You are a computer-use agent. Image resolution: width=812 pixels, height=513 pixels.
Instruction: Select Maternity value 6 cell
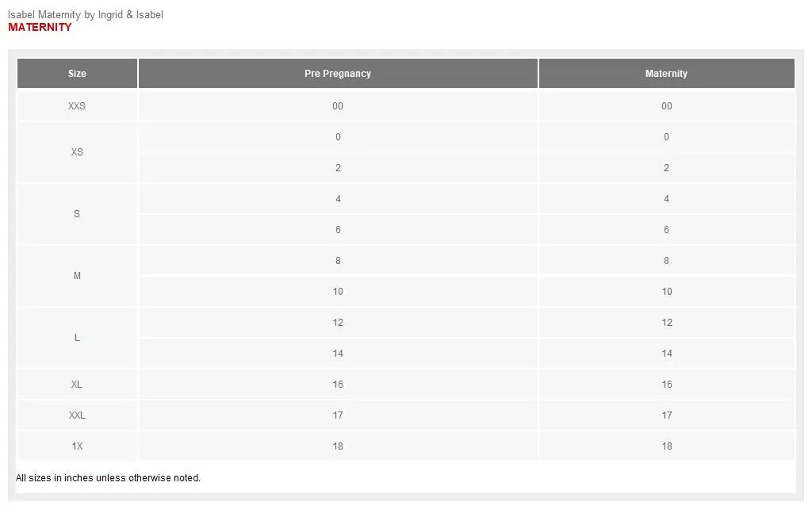click(666, 230)
